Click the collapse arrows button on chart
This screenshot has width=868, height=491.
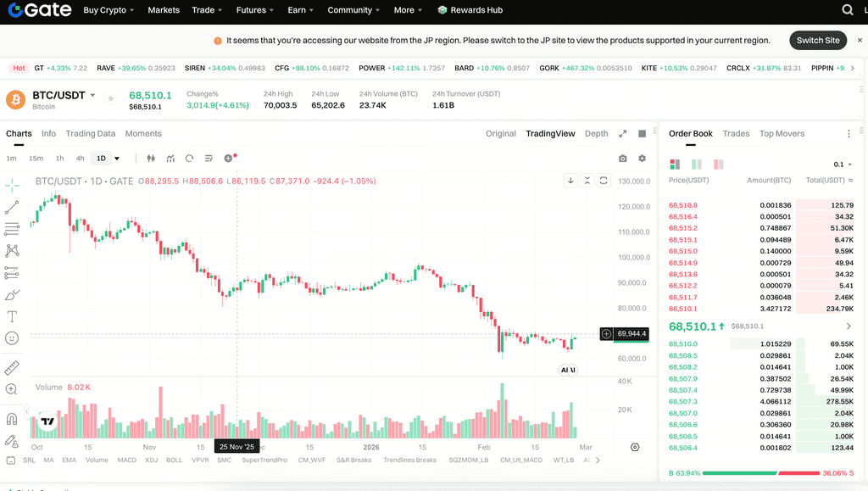point(587,181)
